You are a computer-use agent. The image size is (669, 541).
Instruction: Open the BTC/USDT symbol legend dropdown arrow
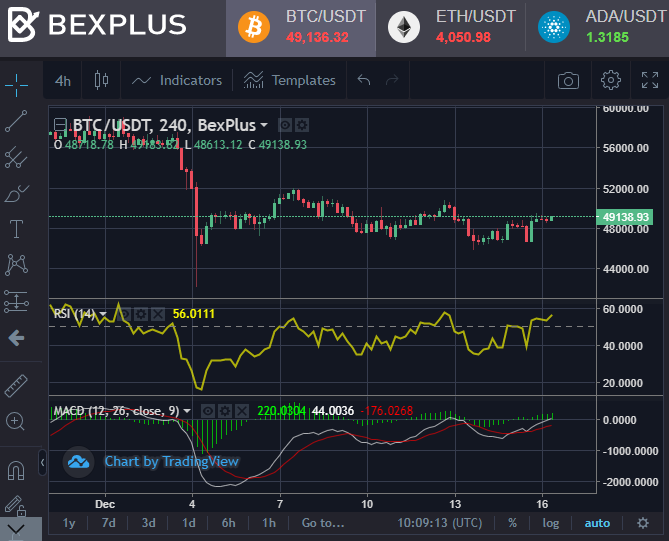click(x=264, y=125)
